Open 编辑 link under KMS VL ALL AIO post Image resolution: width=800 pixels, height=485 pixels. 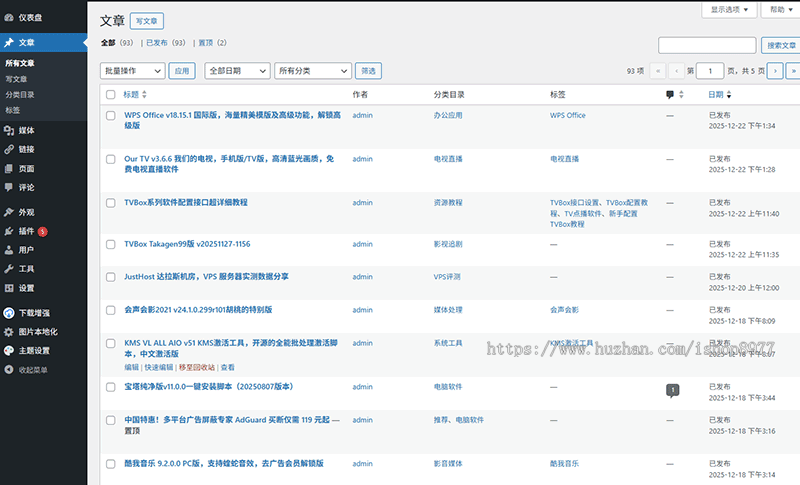(x=132, y=367)
